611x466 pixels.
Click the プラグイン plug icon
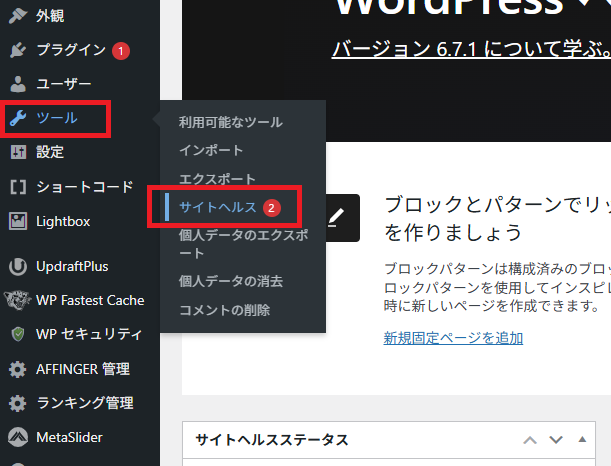[17, 50]
